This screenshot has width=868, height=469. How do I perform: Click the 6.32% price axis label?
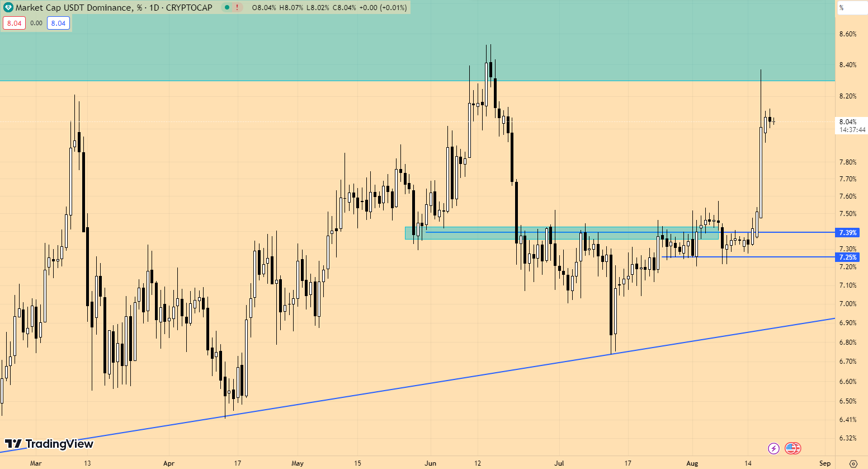(x=848, y=438)
